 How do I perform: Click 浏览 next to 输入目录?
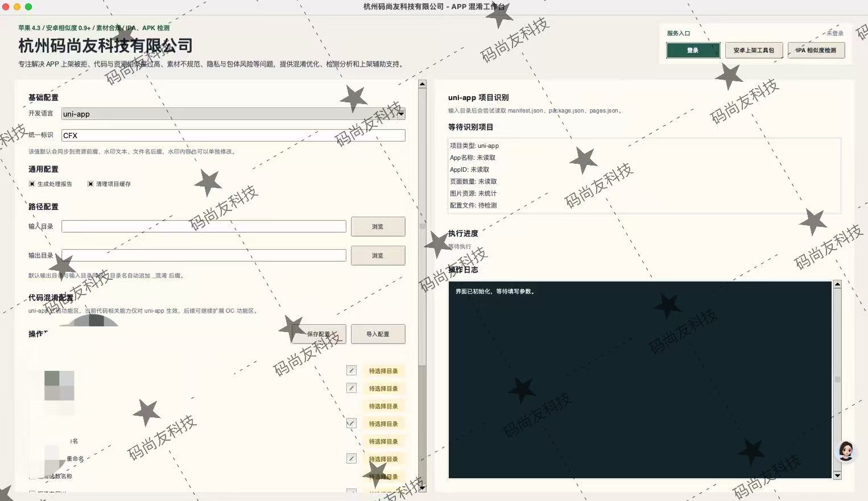click(378, 226)
